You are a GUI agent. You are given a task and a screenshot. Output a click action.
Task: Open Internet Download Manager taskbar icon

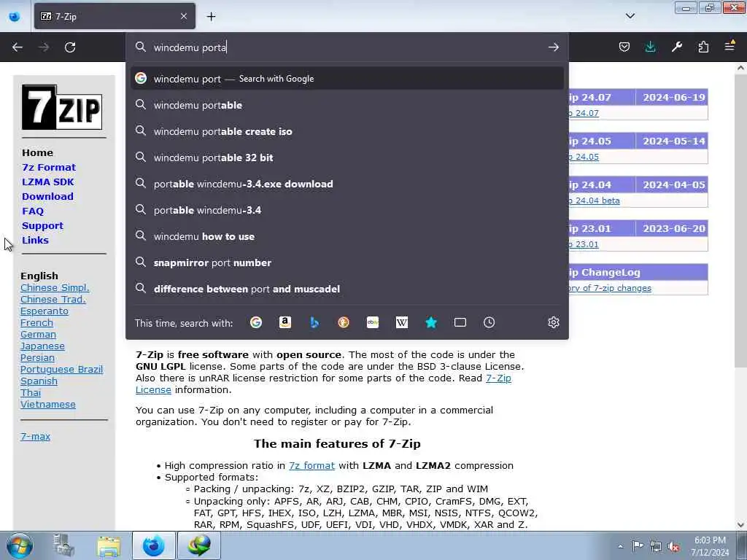(198, 545)
